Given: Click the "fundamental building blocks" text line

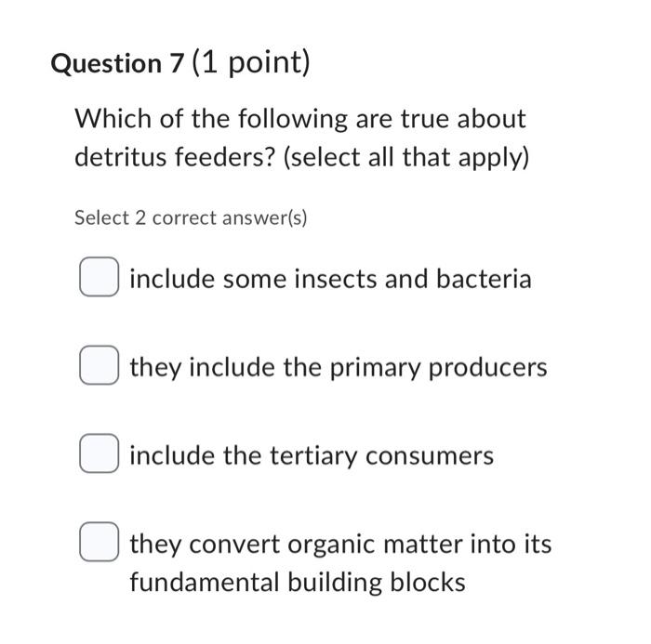Looking at the screenshot, I should point(298,583).
